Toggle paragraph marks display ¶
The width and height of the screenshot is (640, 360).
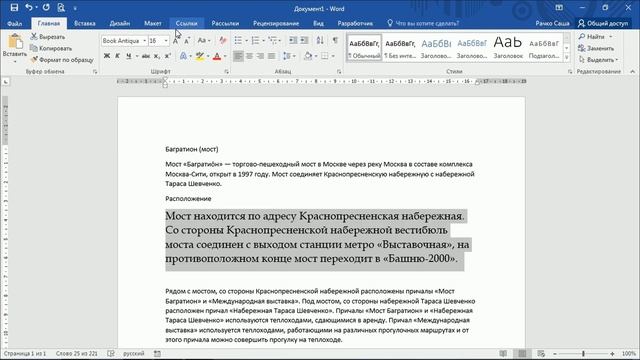(x=335, y=40)
